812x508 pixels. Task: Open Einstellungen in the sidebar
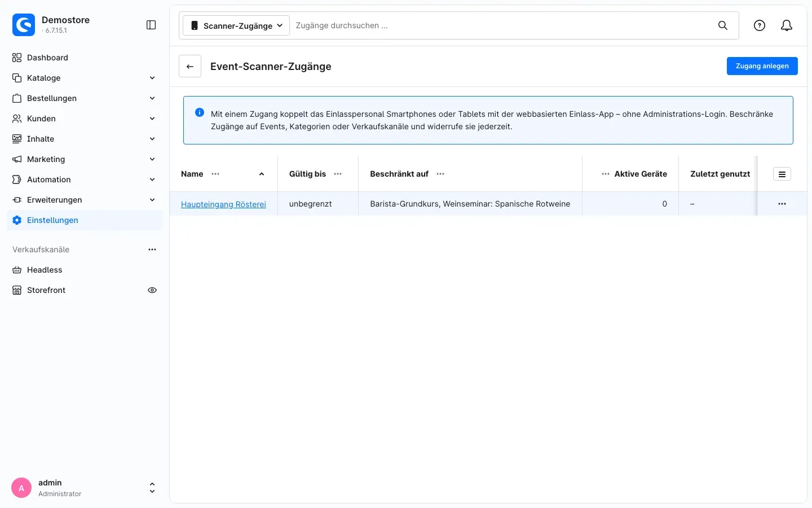point(85,220)
